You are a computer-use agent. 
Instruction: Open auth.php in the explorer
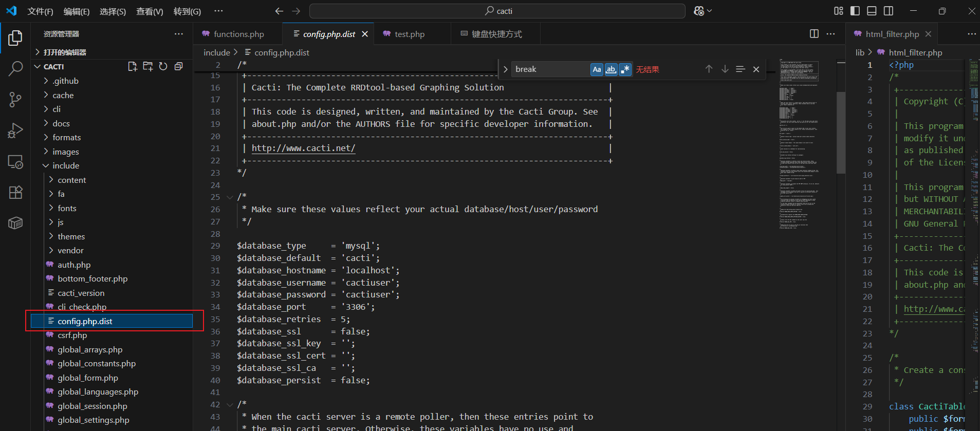(74, 265)
